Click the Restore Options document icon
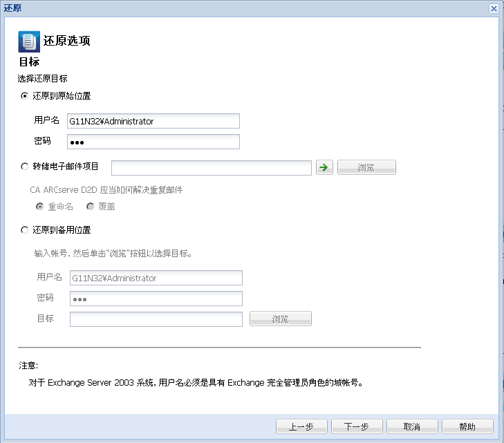Viewport: 504px width, 443px height. 29,41
